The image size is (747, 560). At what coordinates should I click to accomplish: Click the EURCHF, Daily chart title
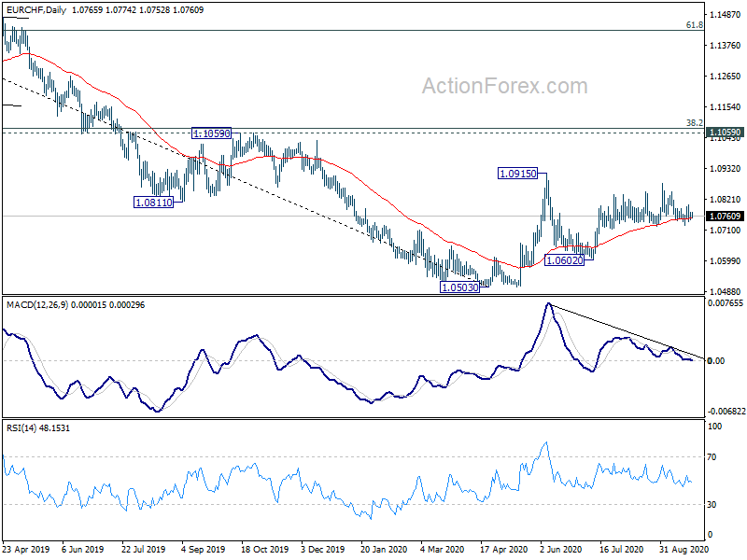pyautogui.click(x=39, y=9)
